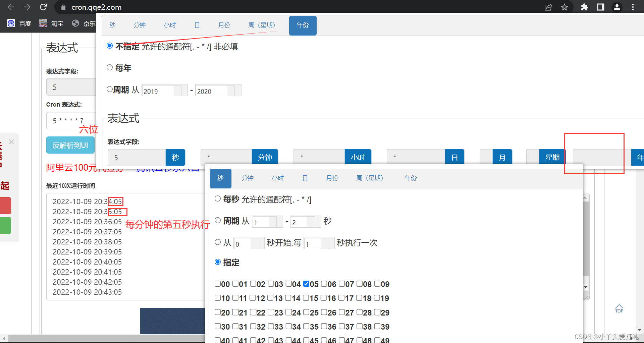This screenshot has width=644, height=343.
Task: Open the Chrome three-dot menu
Action: [633, 7]
